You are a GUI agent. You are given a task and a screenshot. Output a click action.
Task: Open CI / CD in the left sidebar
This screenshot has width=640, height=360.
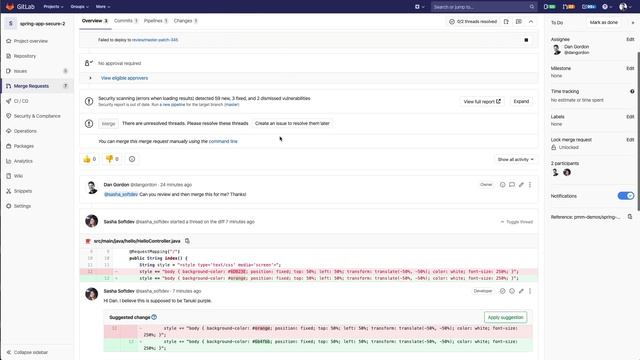(37, 101)
